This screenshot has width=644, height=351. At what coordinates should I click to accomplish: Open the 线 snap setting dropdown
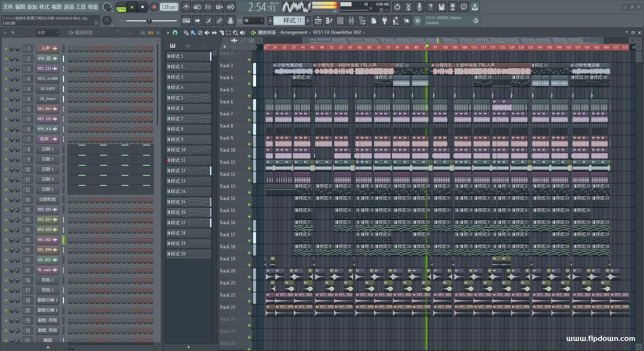pyautogui.click(x=253, y=21)
